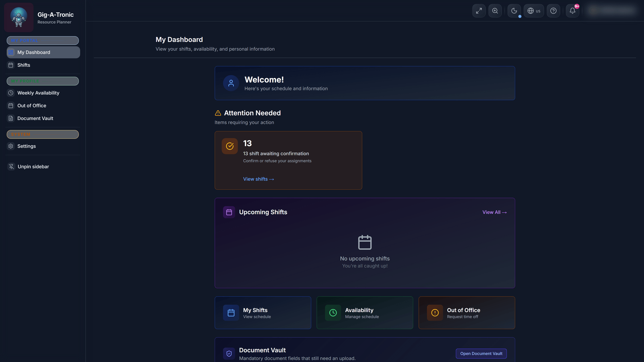Open the Availability Manage schedule card
Viewport: 644px width, 362px height.
click(365, 313)
